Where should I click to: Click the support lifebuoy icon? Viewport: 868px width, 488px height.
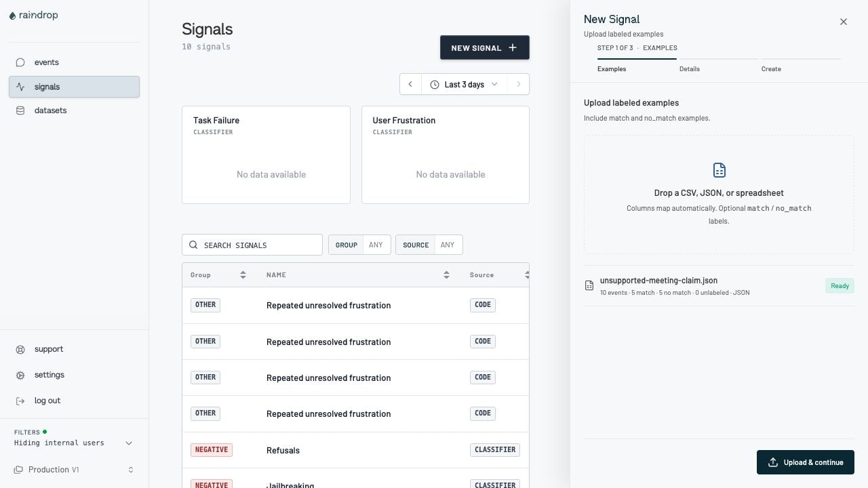[x=20, y=350]
